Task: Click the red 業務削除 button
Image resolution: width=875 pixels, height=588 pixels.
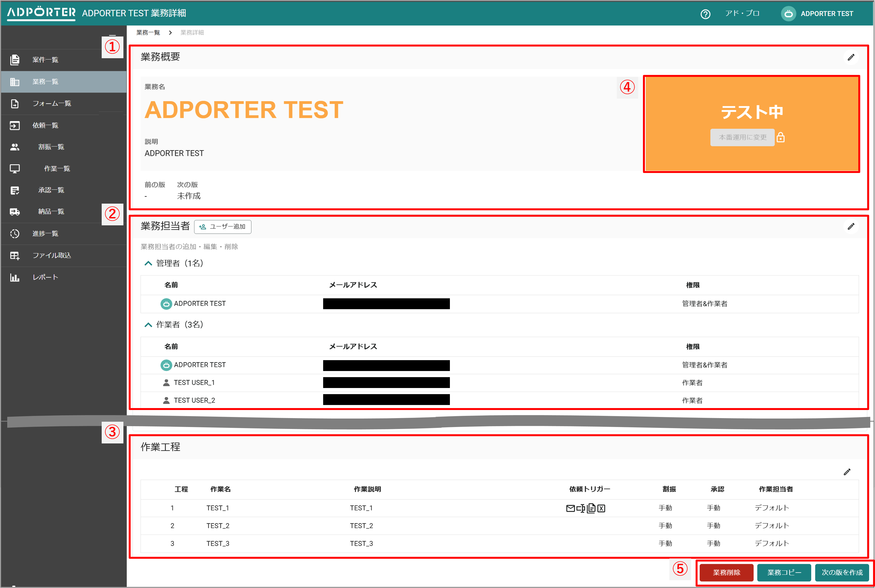Action: tap(727, 572)
